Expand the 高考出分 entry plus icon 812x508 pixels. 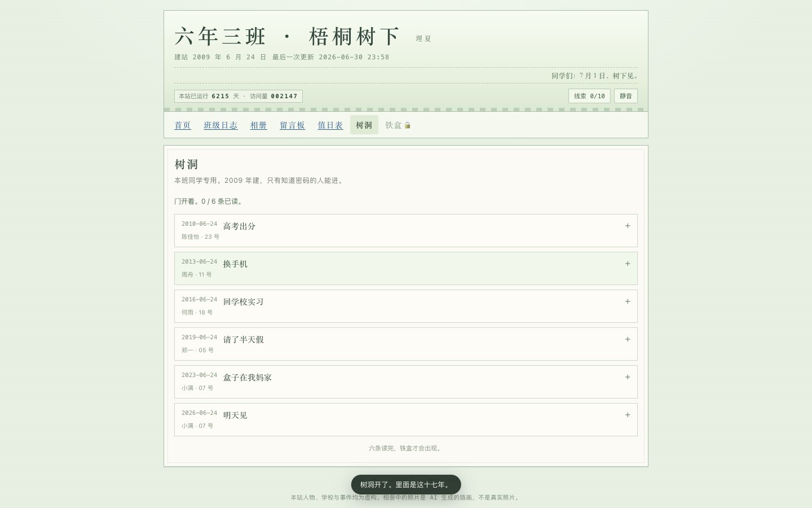pyautogui.click(x=628, y=226)
